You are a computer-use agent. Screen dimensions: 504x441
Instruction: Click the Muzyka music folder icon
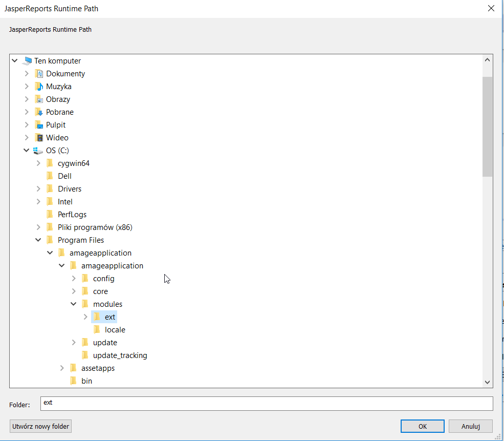(38, 87)
